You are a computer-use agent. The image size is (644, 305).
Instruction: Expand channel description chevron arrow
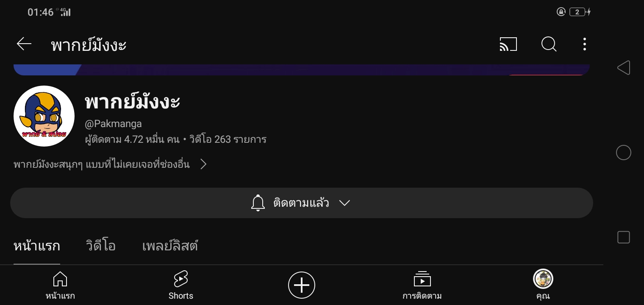203,164
